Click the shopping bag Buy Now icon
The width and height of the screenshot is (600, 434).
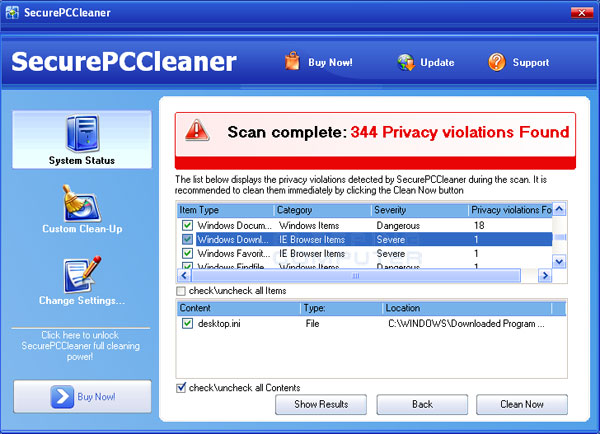tap(292, 61)
